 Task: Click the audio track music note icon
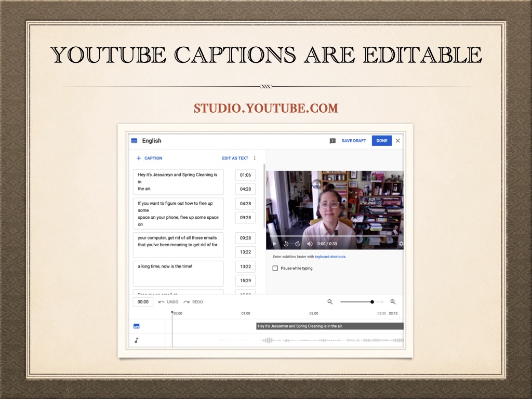137,340
